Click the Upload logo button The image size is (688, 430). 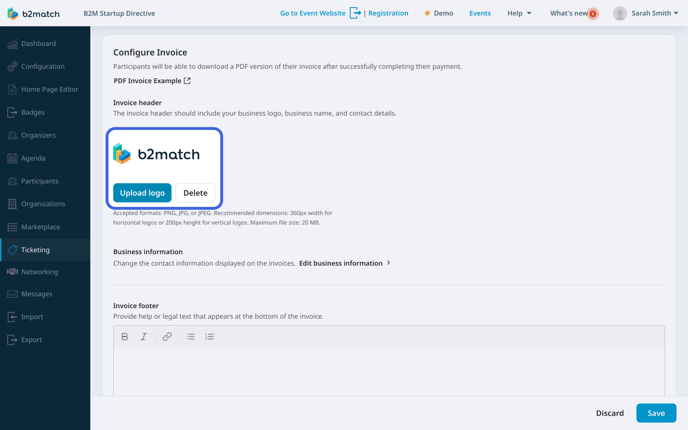tap(142, 193)
